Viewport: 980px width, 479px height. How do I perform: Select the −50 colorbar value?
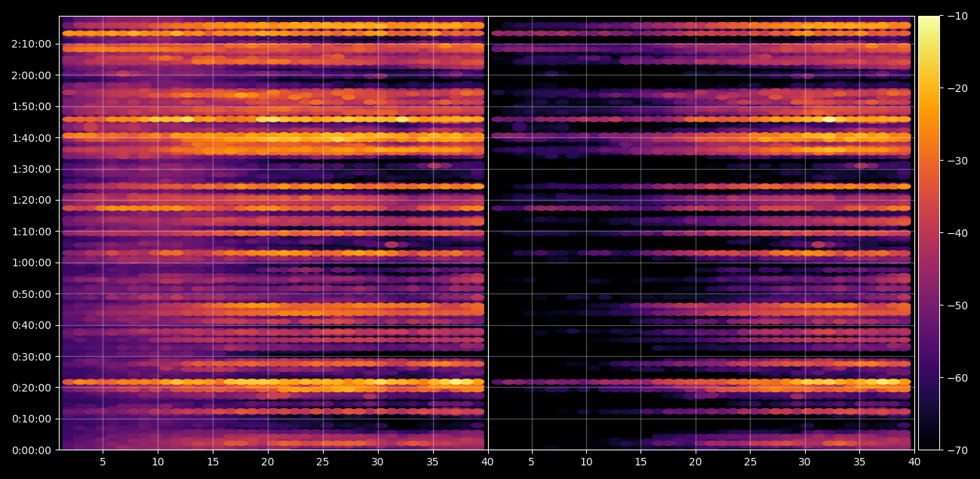click(958, 306)
